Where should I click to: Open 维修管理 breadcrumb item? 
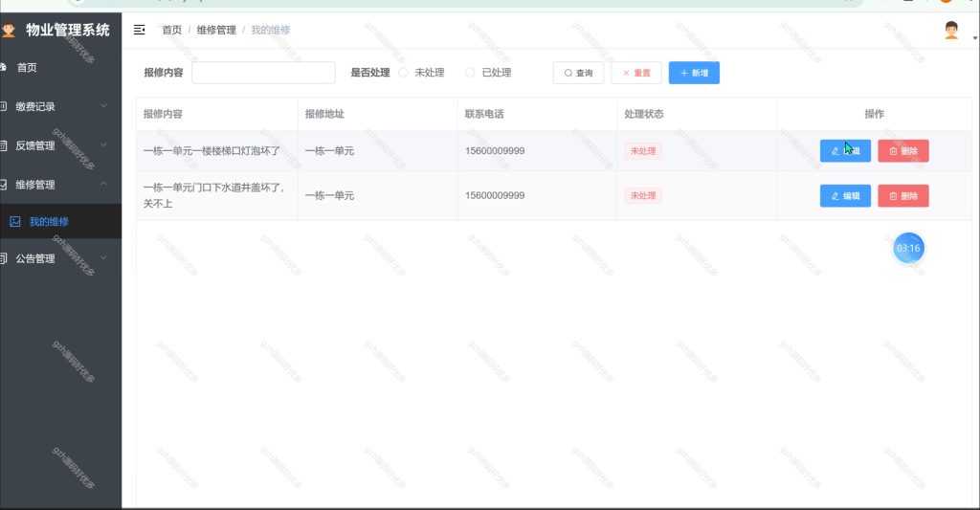(x=216, y=30)
